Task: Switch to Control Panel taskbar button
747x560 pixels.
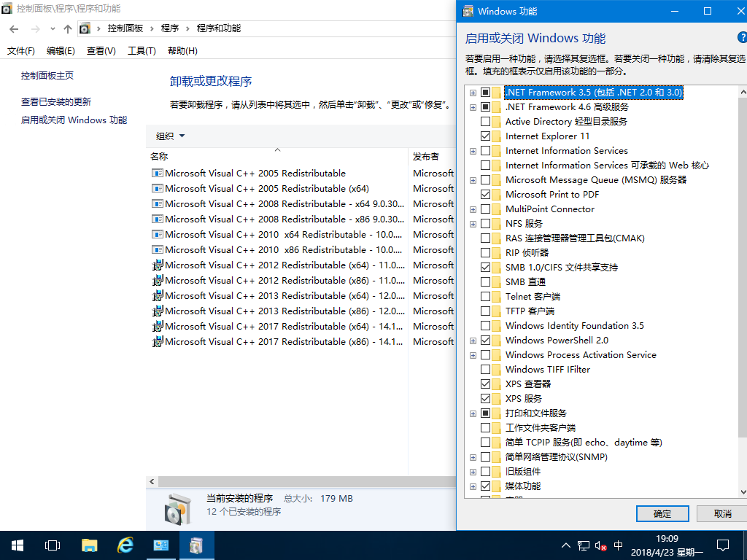Action: click(161, 545)
